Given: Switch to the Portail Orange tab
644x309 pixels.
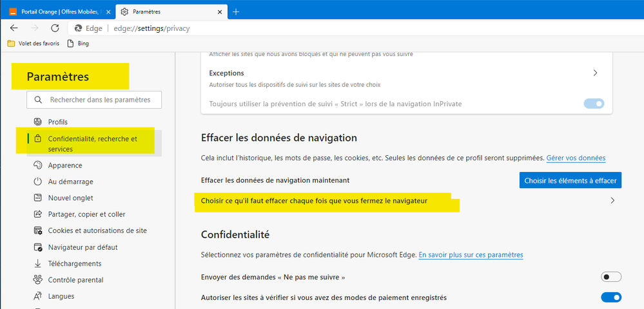Looking at the screenshot, I should pos(60,12).
